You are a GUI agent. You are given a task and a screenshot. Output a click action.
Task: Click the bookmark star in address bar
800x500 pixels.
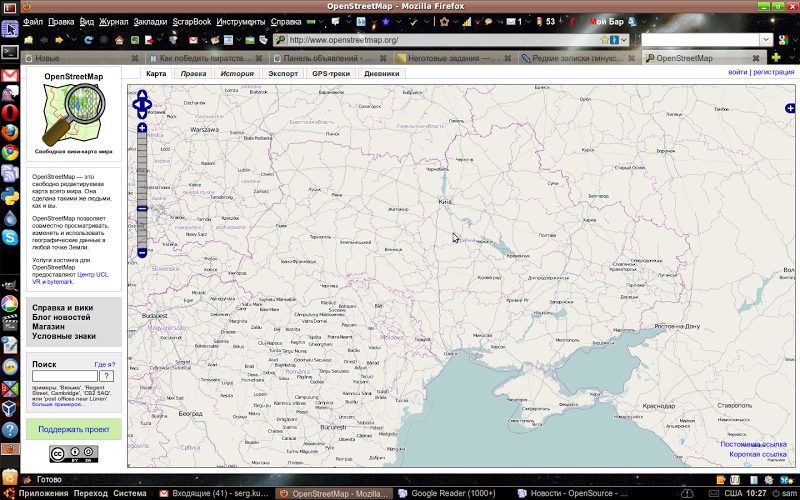pos(605,40)
